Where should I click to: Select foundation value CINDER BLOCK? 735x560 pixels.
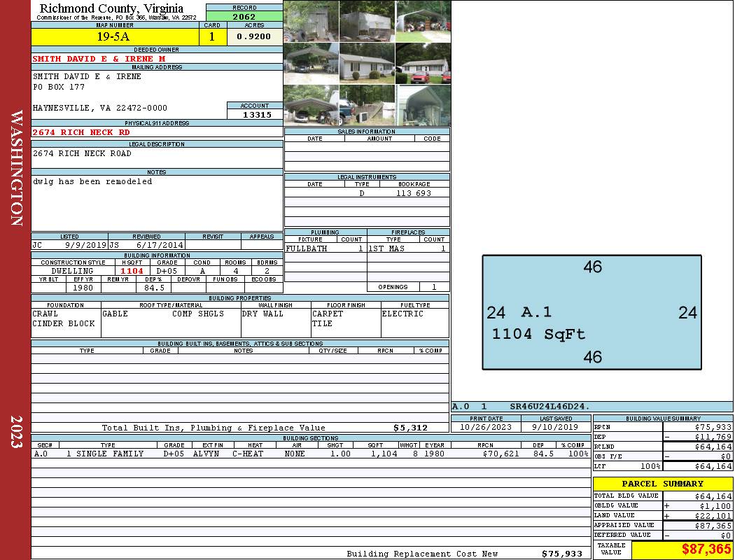(63, 323)
